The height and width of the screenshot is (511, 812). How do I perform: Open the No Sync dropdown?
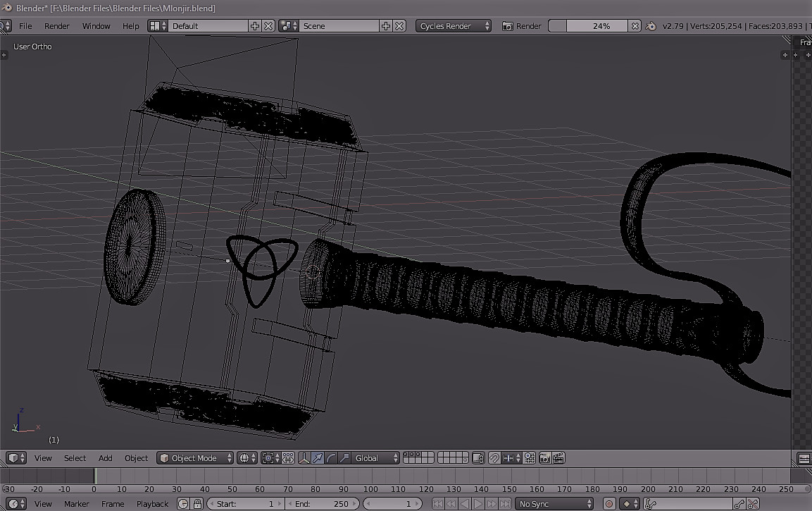(554, 504)
